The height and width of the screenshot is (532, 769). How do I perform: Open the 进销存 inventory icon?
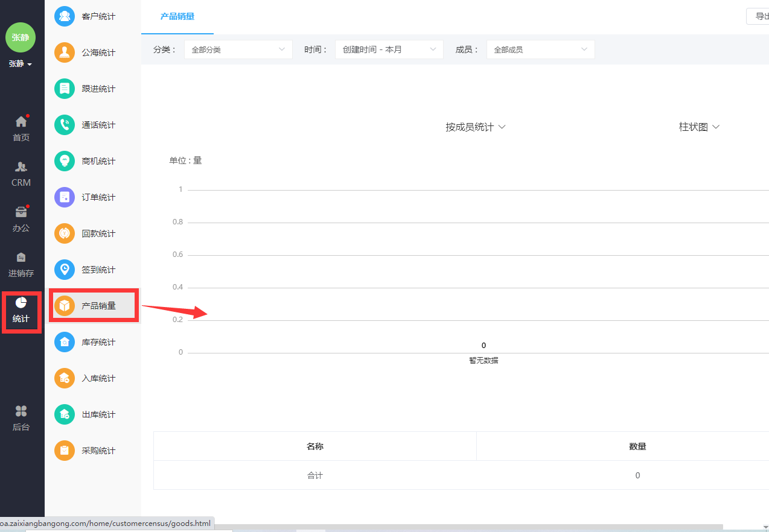21,258
